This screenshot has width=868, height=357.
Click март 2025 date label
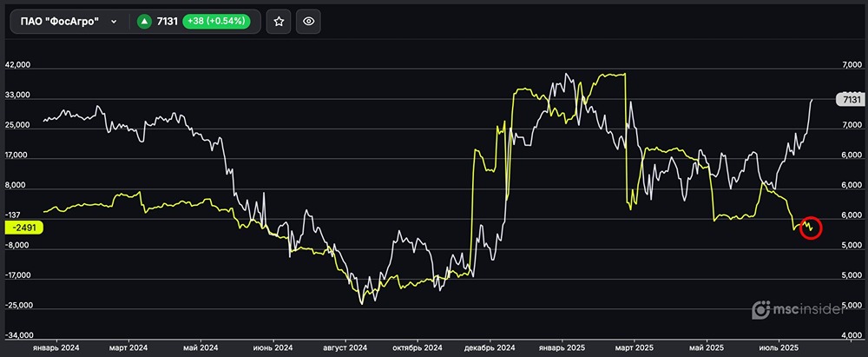coord(635,346)
